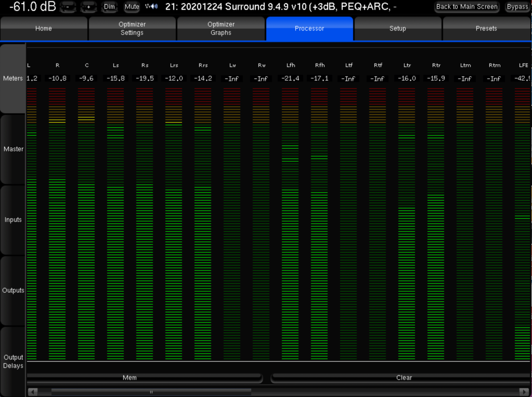This screenshot has height=397, width=532.
Task: Click the Lw channel label
Action: click(232, 65)
